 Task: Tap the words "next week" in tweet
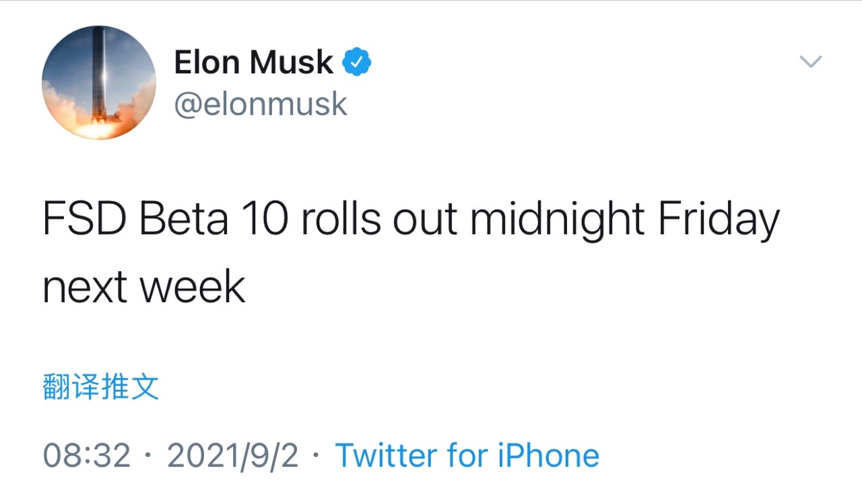[x=143, y=287]
